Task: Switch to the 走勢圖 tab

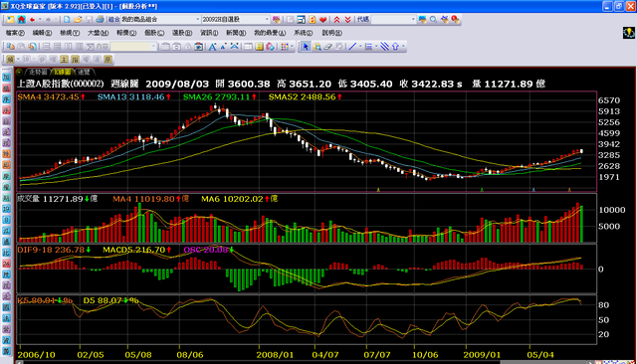Action: click(38, 72)
